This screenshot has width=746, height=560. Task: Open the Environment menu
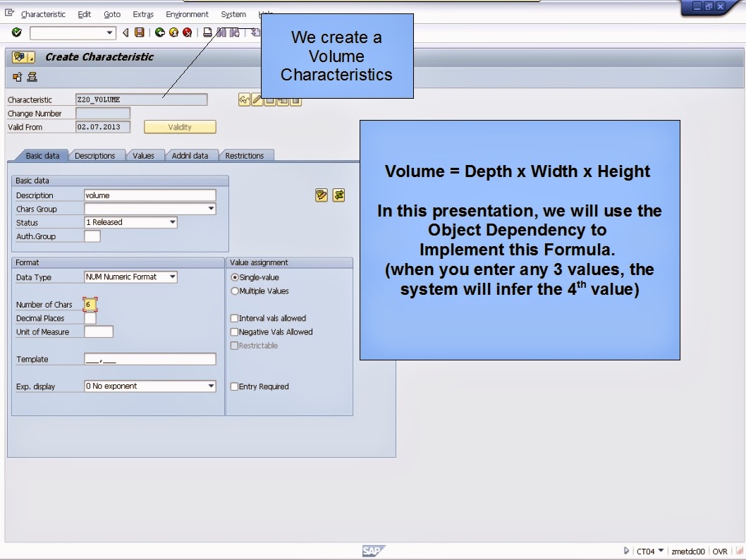click(187, 14)
